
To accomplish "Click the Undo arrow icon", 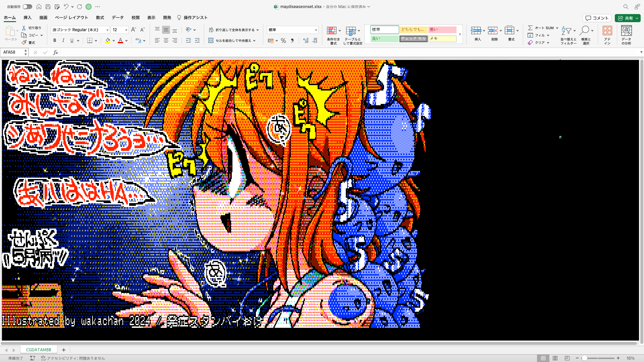I will [66, 7].
